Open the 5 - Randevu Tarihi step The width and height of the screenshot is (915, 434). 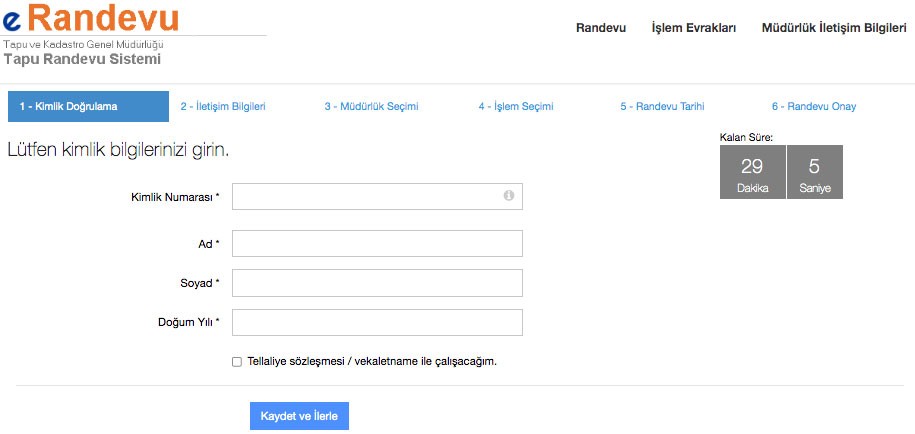click(x=662, y=106)
